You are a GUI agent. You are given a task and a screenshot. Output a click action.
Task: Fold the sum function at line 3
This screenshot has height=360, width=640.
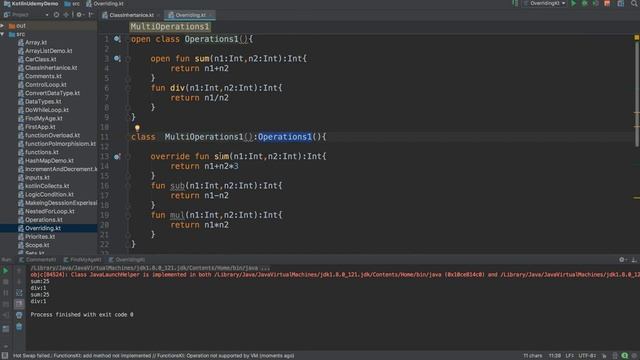[128, 59]
